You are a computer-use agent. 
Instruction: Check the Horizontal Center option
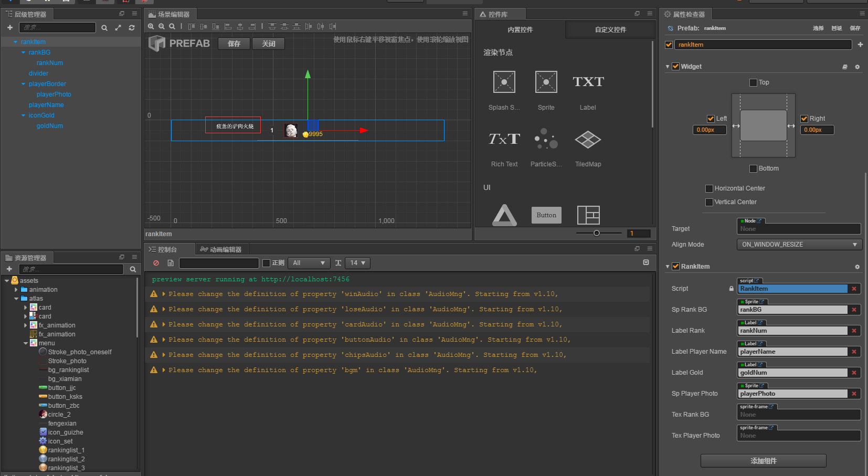(x=709, y=188)
